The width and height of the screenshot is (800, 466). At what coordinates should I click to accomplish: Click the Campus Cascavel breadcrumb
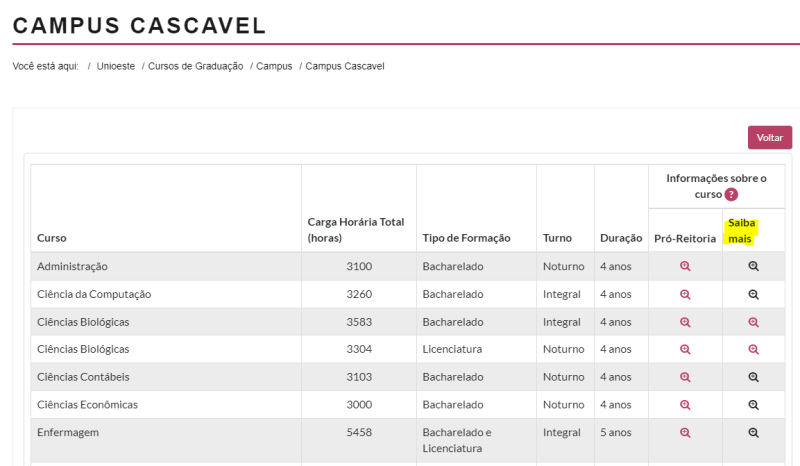(x=345, y=66)
